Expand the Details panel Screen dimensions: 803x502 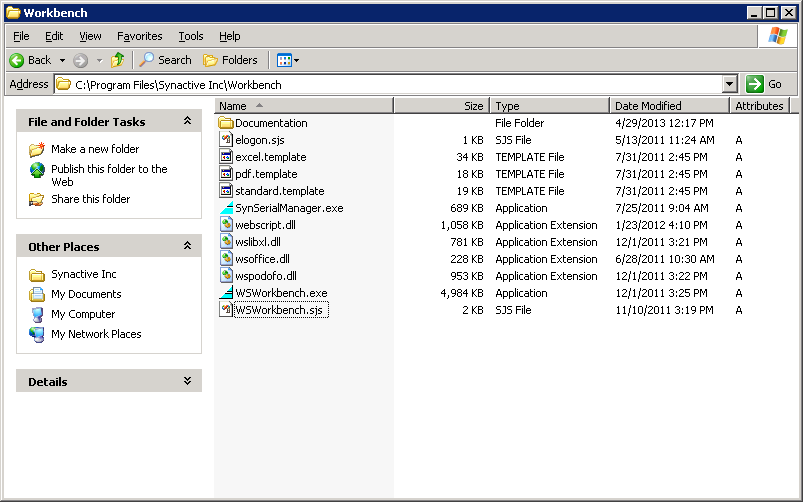coord(187,381)
